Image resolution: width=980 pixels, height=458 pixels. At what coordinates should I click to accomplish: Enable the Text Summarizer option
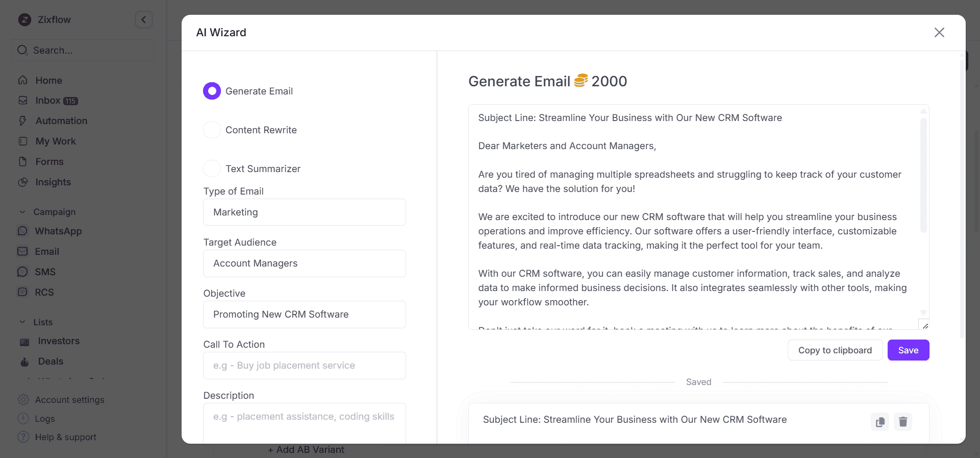coord(211,168)
